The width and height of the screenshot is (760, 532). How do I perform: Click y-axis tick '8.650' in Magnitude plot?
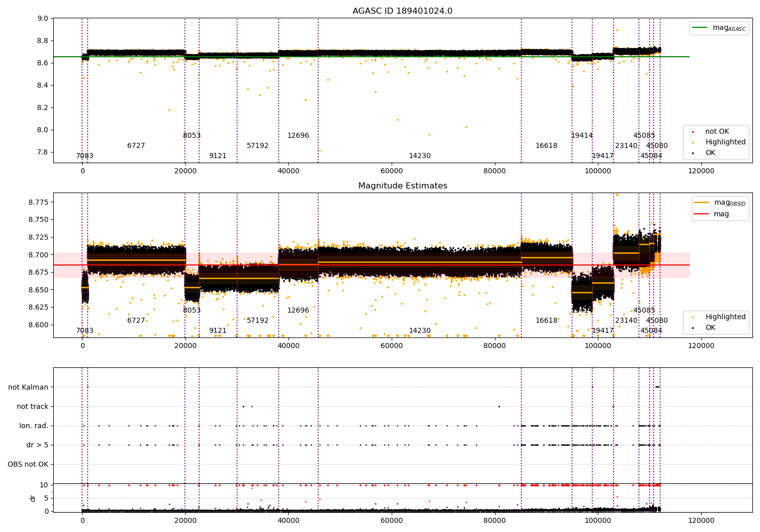coord(39,290)
